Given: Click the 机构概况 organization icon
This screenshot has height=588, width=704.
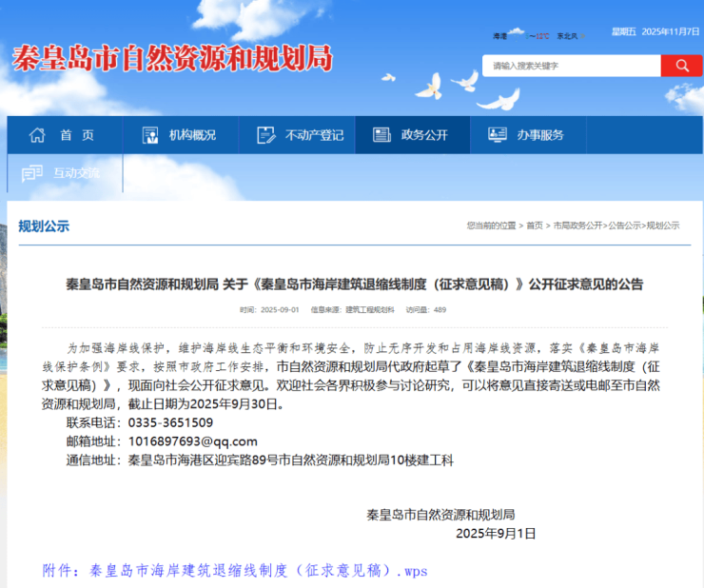Looking at the screenshot, I should (x=150, y=135).
